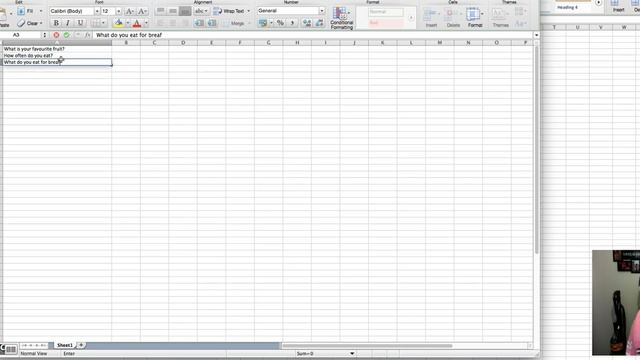Expand the formula bar with right arrow

(x=536, y=35)
